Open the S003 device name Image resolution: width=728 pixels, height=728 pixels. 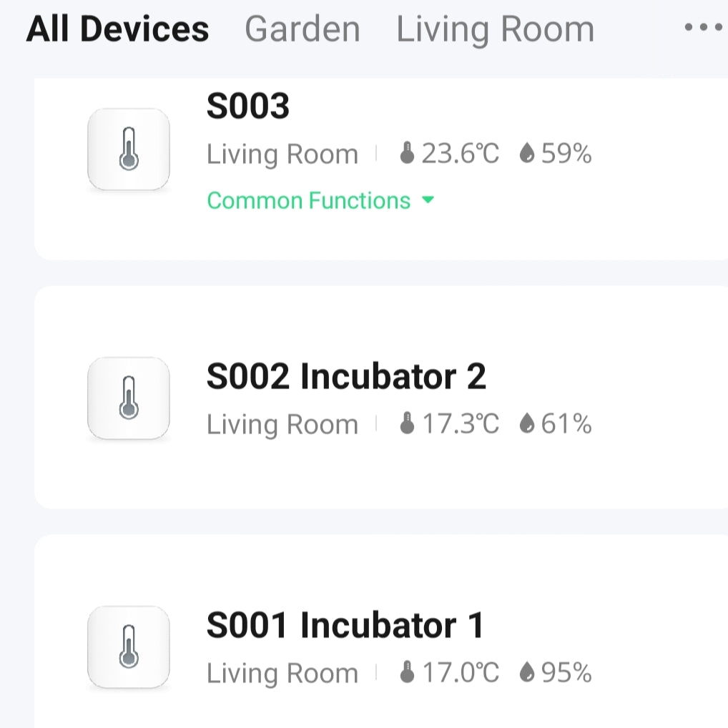point(247,107)
